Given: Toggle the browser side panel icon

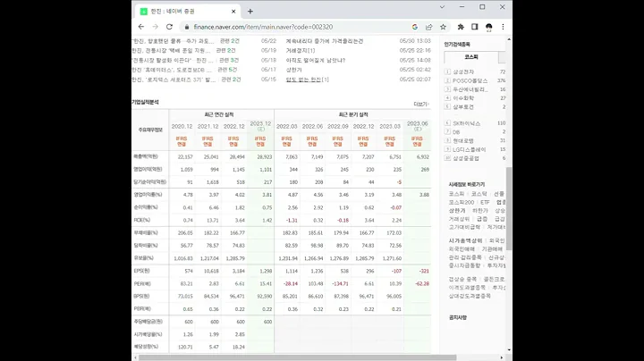Looking at the screenshot, I should (474, 27).
